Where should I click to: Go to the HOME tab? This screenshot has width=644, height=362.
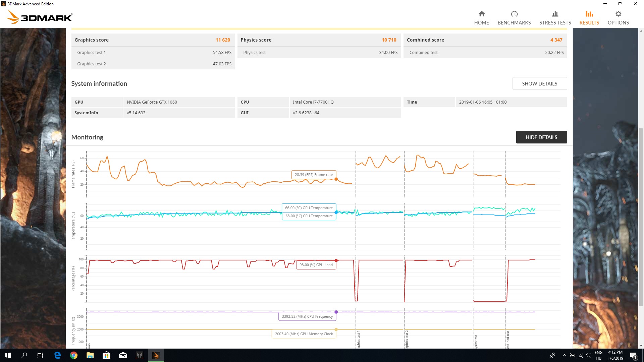tap(481, 18)
